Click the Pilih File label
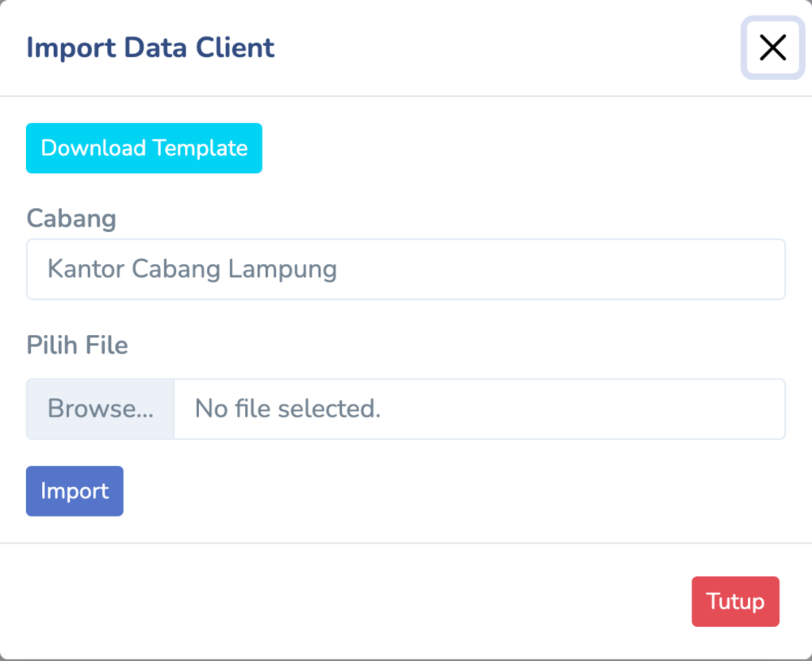The height and width of the screenshot is (661, 812). point(77,345)
